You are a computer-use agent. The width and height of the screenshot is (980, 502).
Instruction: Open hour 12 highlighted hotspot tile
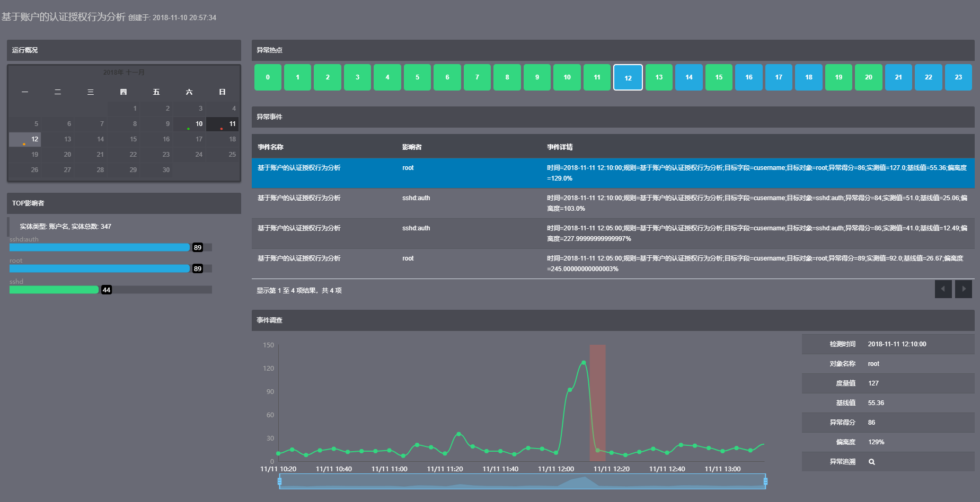[x=628, y=77]
